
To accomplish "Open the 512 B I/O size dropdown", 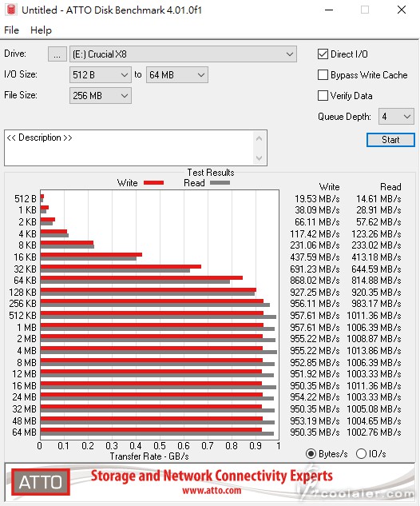I will click(101, 75).
